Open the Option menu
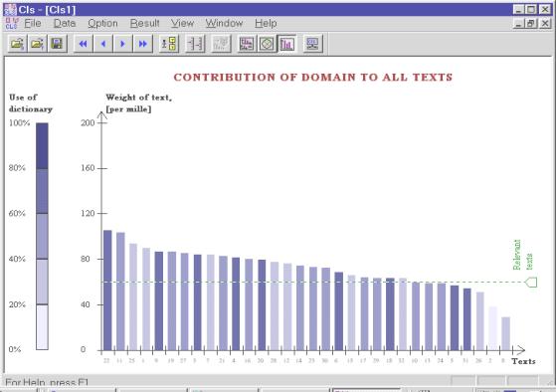The height and width of the screenshot is (392, 556). [102, 24]
